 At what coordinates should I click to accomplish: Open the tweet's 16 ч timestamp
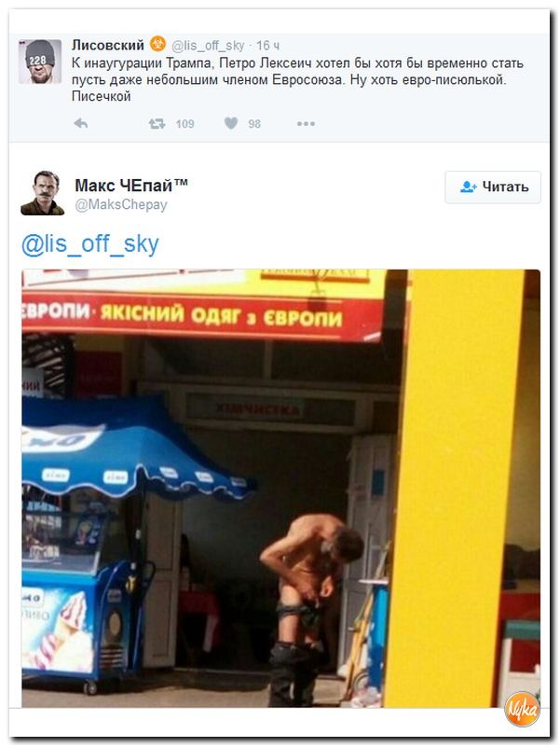point(268,46)
